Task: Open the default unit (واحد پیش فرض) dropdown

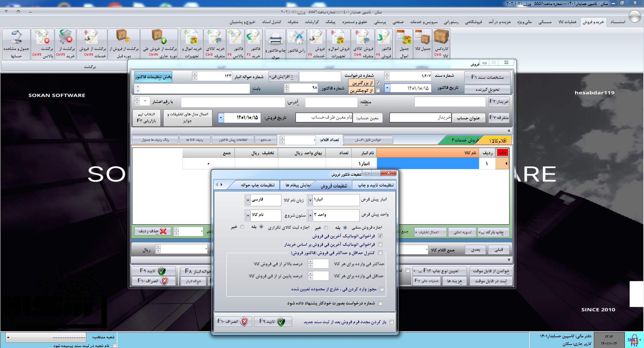Action: [310, 215]
